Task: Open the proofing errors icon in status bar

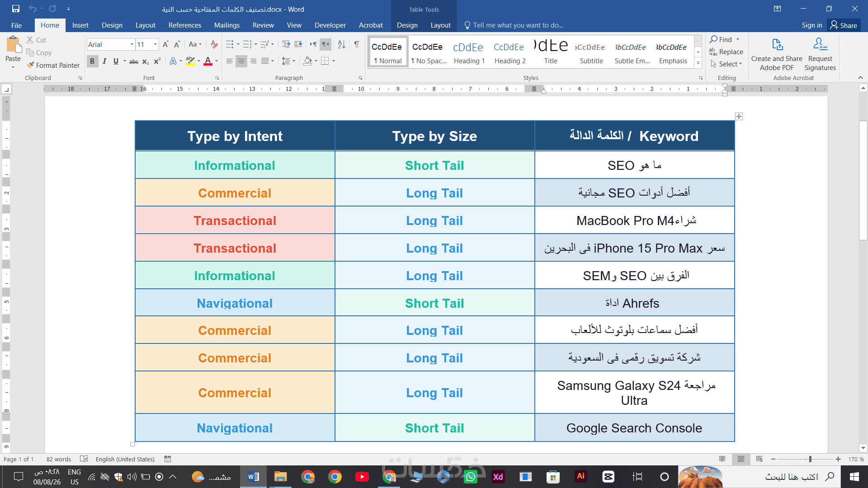Action: click(x=84, y=459)
